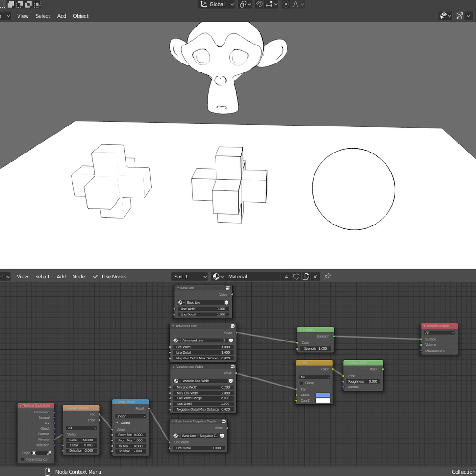
Task: Toggle the Use Nodes checkbox
Action: 95,277
